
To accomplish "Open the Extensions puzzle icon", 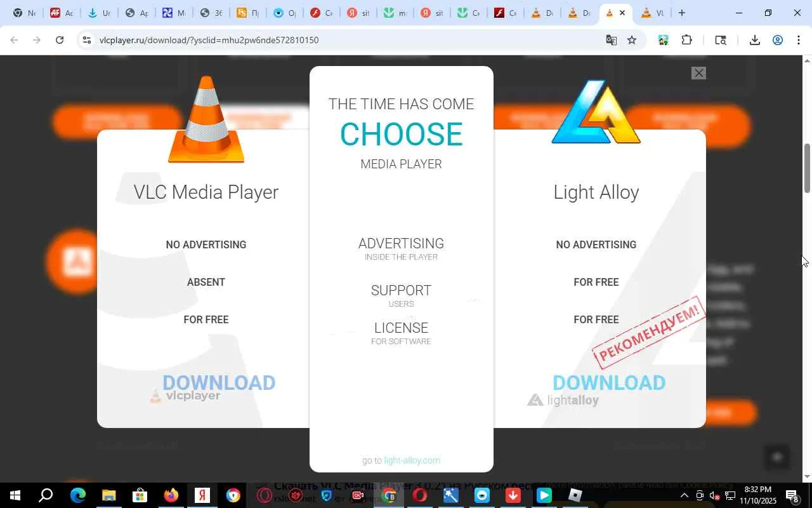I will [x=686, y=40].
